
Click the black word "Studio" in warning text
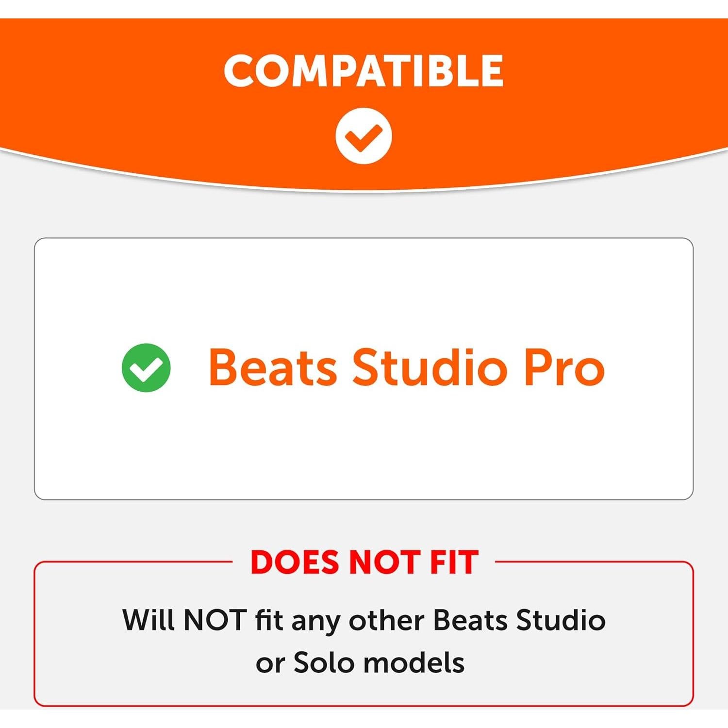[561, 620]
